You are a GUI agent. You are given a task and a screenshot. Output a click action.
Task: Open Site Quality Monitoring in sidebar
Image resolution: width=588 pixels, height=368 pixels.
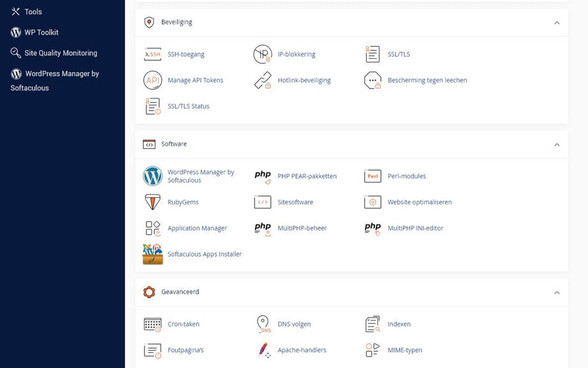click(54, 53)
